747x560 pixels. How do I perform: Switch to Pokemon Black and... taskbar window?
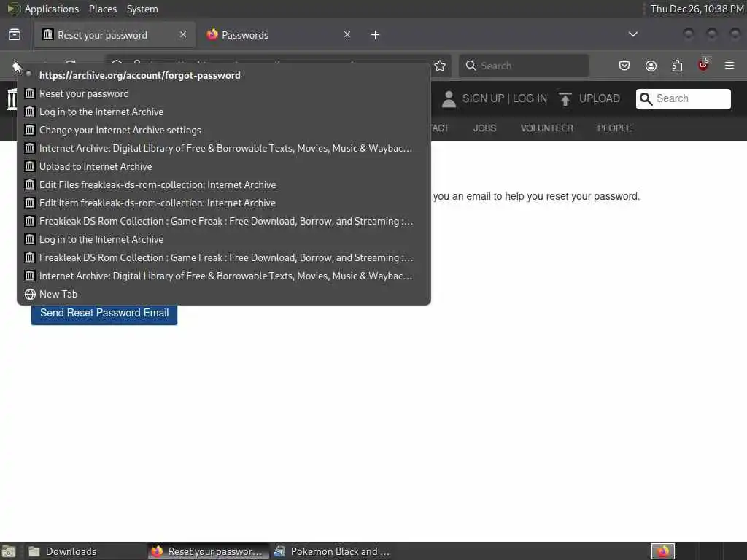coord(333,551)
